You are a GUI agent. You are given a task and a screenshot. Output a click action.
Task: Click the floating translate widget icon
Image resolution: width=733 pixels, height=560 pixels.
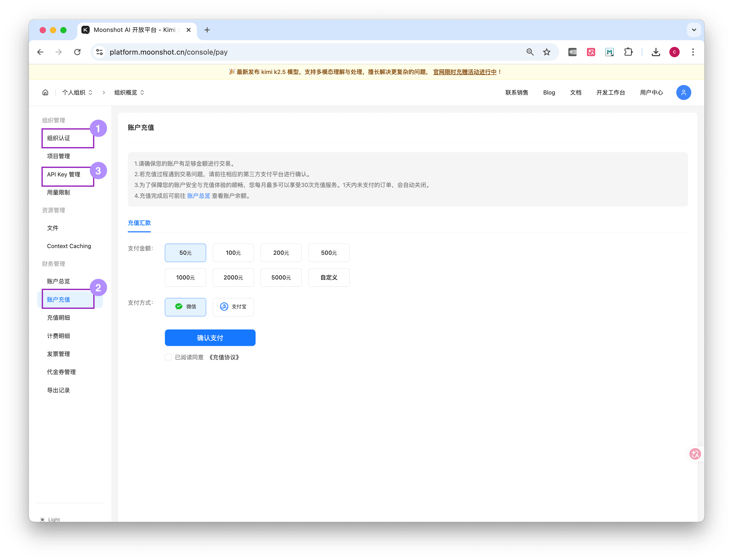(x=695, y=454)
